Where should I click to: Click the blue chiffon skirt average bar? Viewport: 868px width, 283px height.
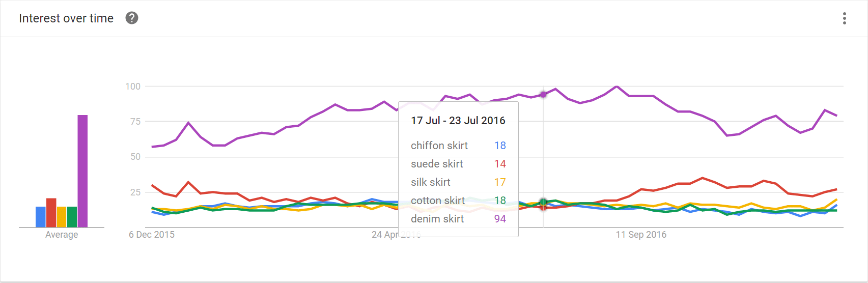(x=41, y=217)
